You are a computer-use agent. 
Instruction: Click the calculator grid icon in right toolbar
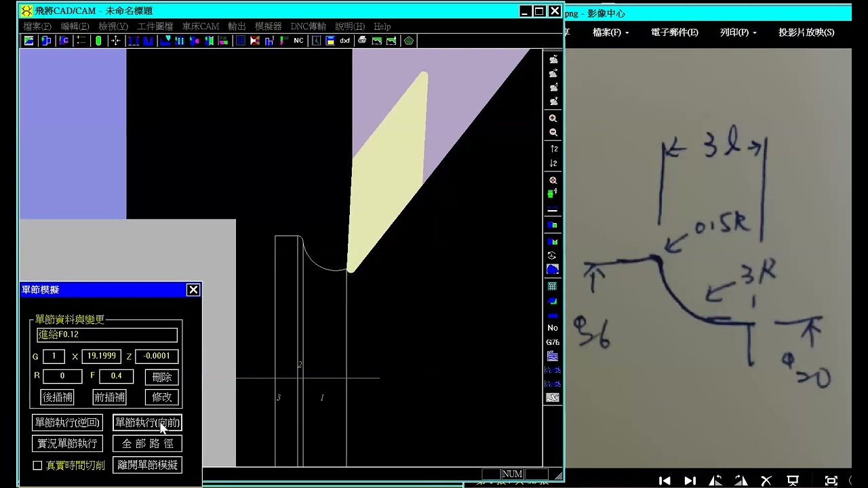click(553, 287)
